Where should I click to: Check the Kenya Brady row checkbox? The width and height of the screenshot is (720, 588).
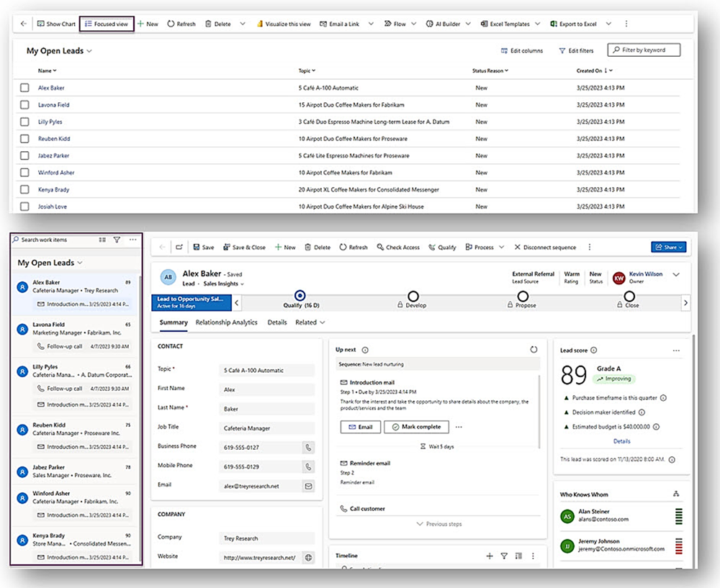point(24,189)
